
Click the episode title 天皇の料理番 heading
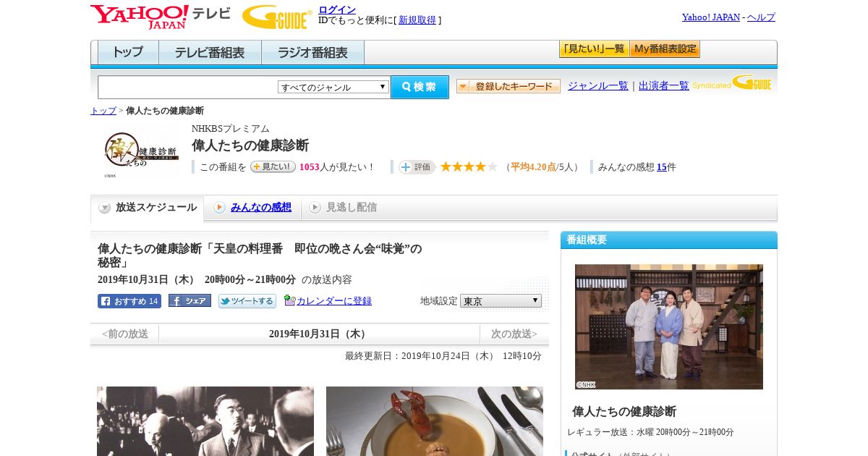260,256
